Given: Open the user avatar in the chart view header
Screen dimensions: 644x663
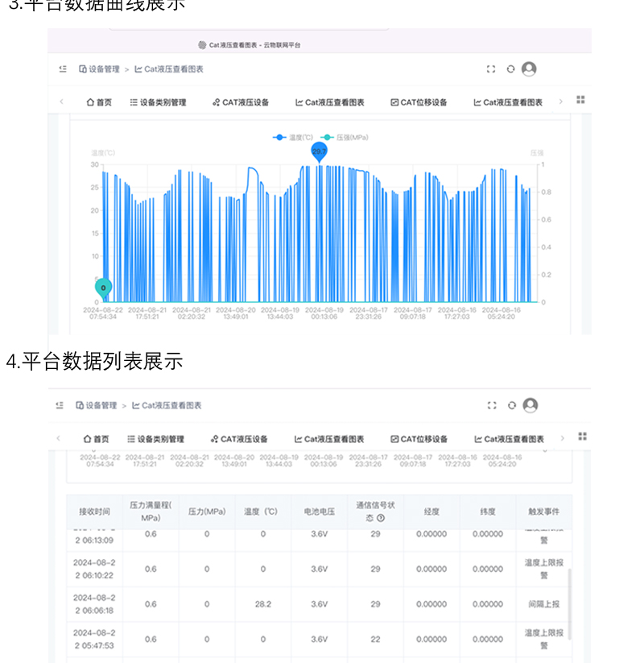Looking at the screenshot, I should pyautogui.click(x=529, y=69).
